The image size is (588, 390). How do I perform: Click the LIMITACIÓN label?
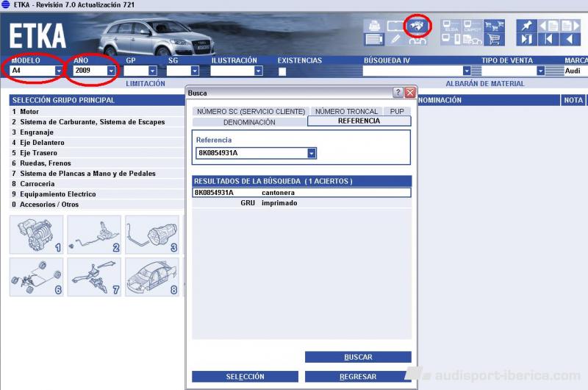pyautogui.click(x=146, y=84)
